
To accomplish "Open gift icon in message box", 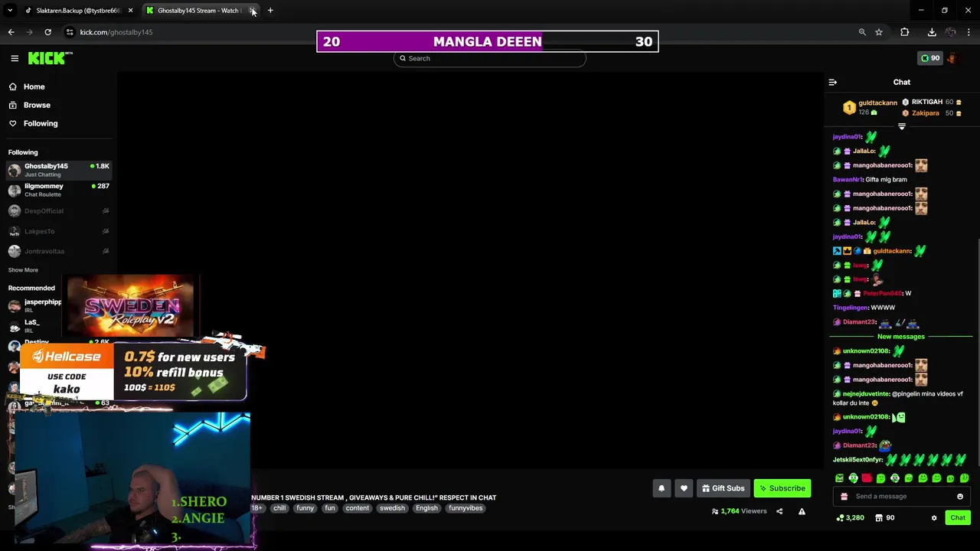I will click(844, 497).
